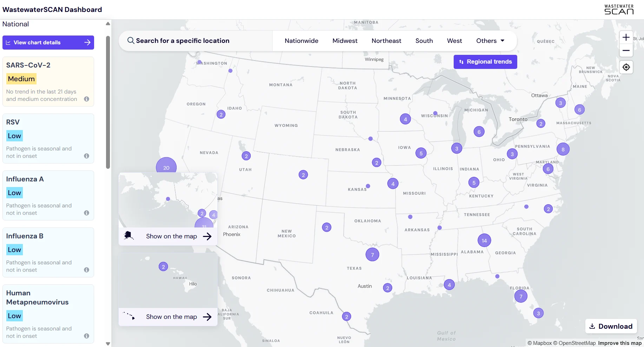
Task: Click the locate-me map icon
Action: (626, 67)
